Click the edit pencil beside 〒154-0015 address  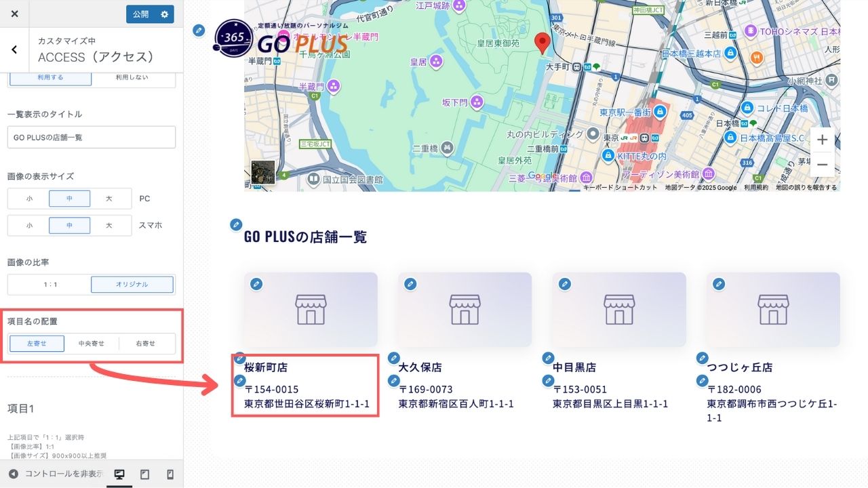[239, 381]
